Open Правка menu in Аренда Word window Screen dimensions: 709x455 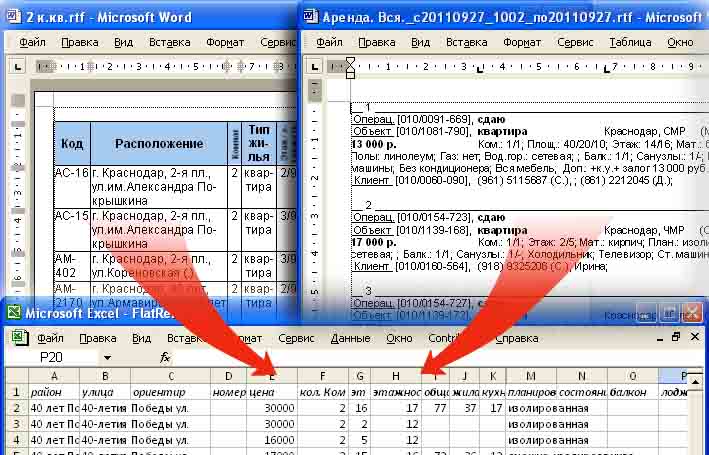pos(377,43)
